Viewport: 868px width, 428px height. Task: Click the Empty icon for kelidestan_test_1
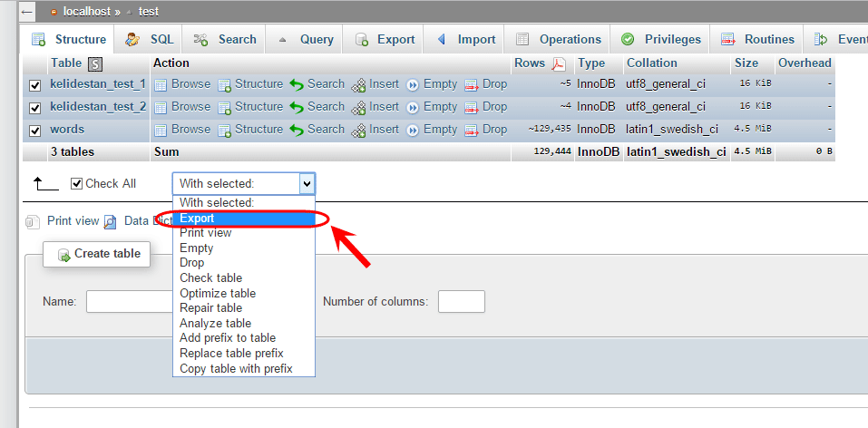tap(413, 84)
